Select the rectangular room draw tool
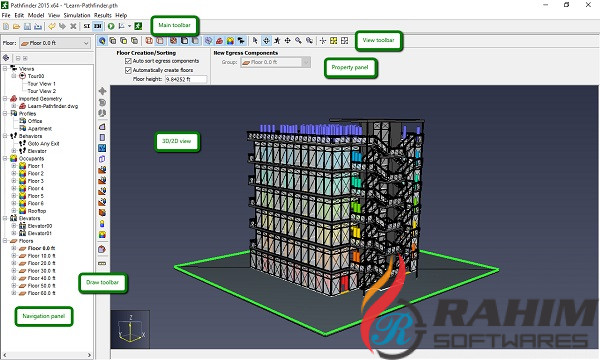Viewport: 600px width, 360px height. coord(102,137)
